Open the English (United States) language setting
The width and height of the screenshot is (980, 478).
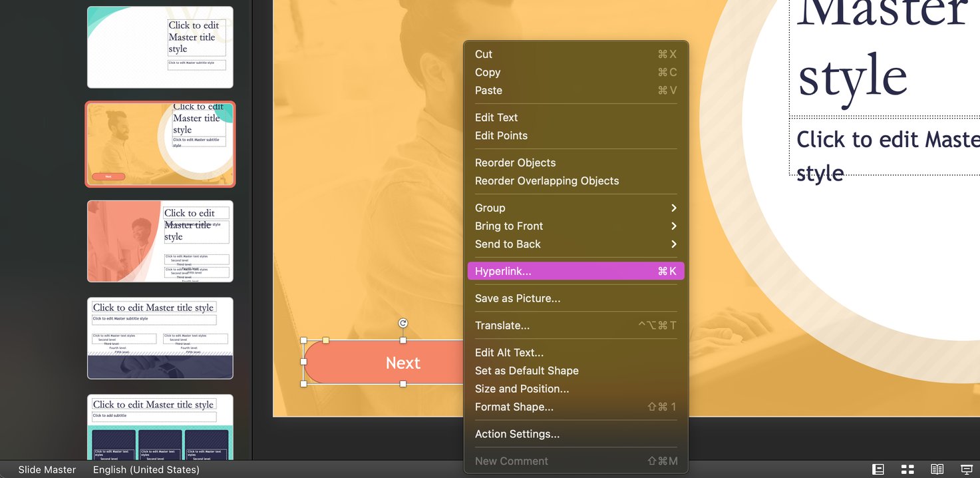tap(146, 469)
